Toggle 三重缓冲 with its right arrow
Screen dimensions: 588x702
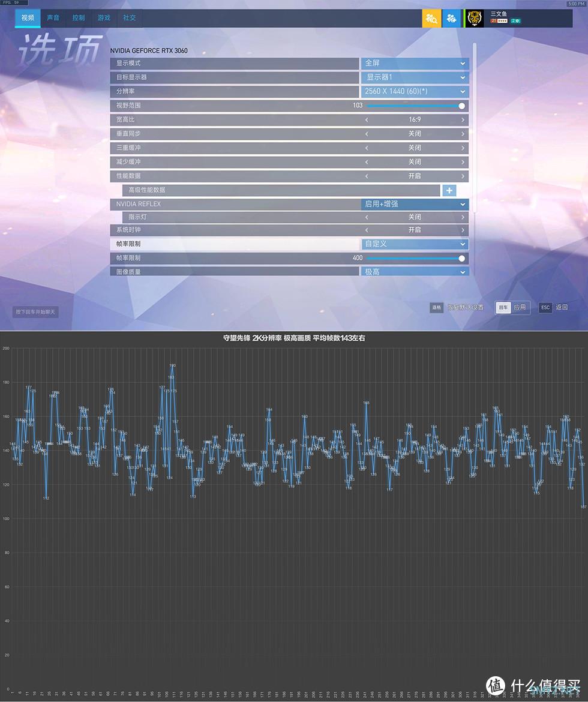[x=463, y=148]
